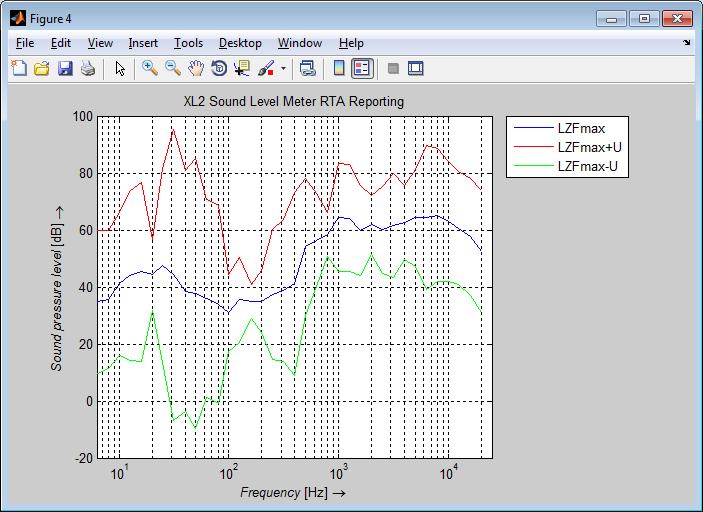Viewport: 703px width, 512px height.
Task: Select the Rotate 3D tool
Action: [219, 69]
